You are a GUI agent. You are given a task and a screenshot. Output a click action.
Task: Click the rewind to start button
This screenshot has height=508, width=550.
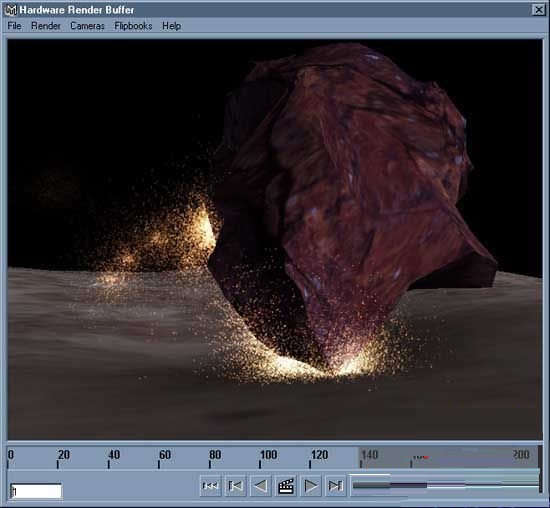pyautogui.click(x=210, y=486)
